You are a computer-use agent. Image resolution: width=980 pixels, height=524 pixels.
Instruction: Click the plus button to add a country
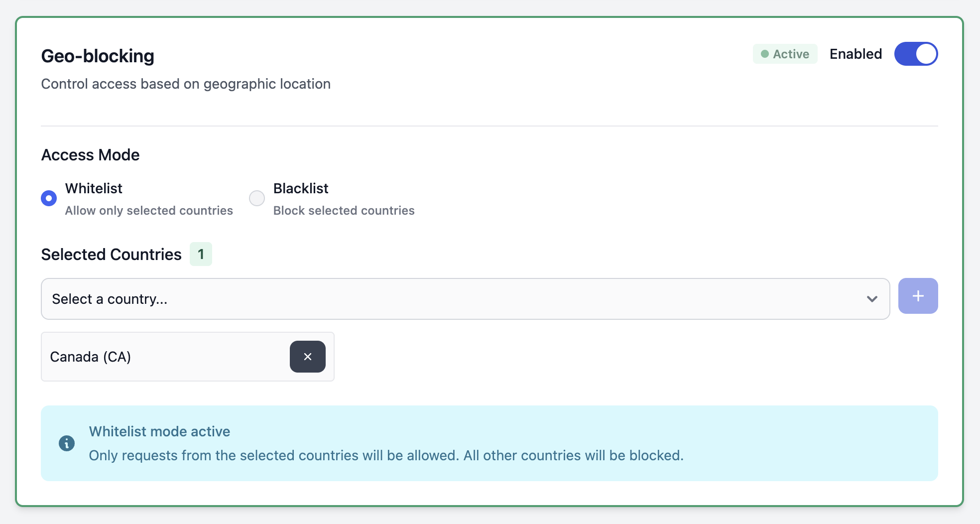(917, 295)
